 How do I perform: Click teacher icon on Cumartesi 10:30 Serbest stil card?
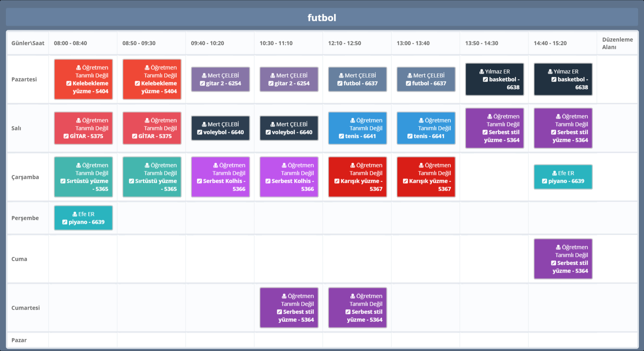coord(284,296)
